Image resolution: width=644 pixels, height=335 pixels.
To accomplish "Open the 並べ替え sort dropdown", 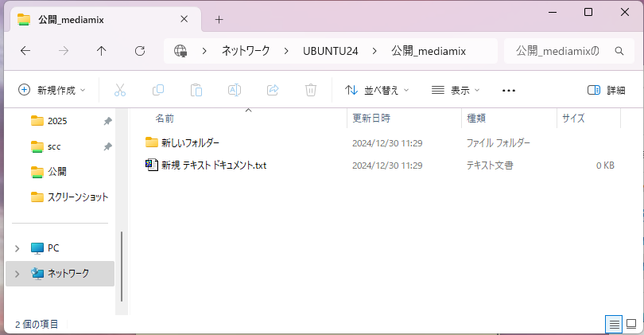I will pos(377,90).
